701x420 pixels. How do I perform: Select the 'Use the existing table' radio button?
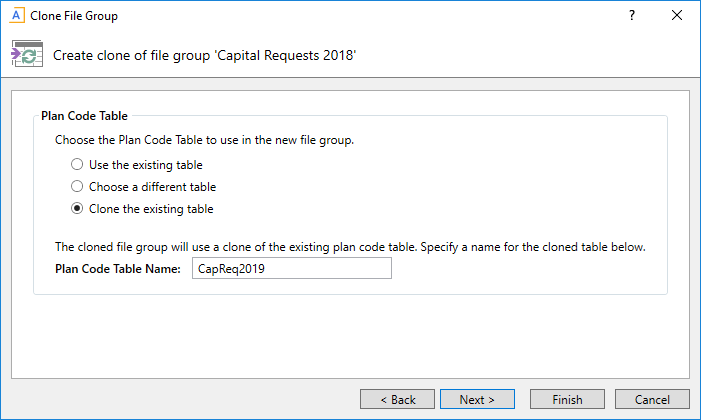[77, 165]
